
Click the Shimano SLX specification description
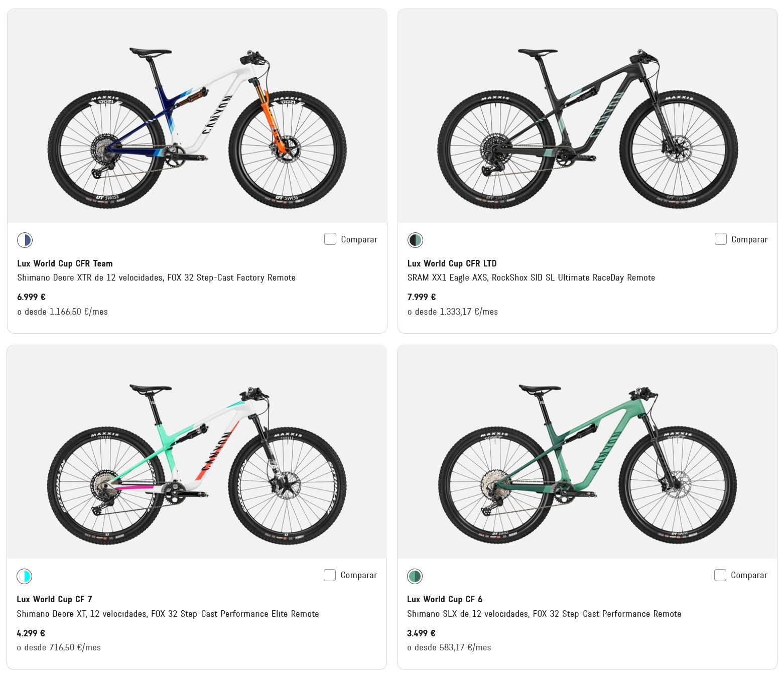pyautogui.click(x=544, y=614)
